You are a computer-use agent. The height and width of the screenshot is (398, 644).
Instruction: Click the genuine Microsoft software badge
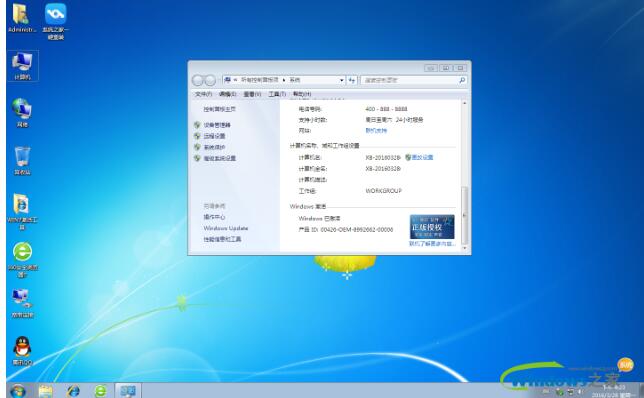pyautogui.click(x=432, y=226)
